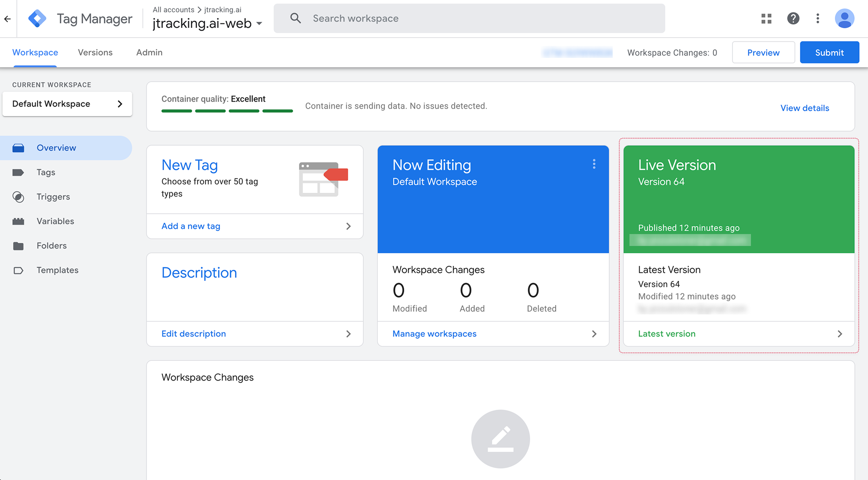Open the help question mark icon
Viewport: 868px width, 480px height.
[x=793, y=19]
